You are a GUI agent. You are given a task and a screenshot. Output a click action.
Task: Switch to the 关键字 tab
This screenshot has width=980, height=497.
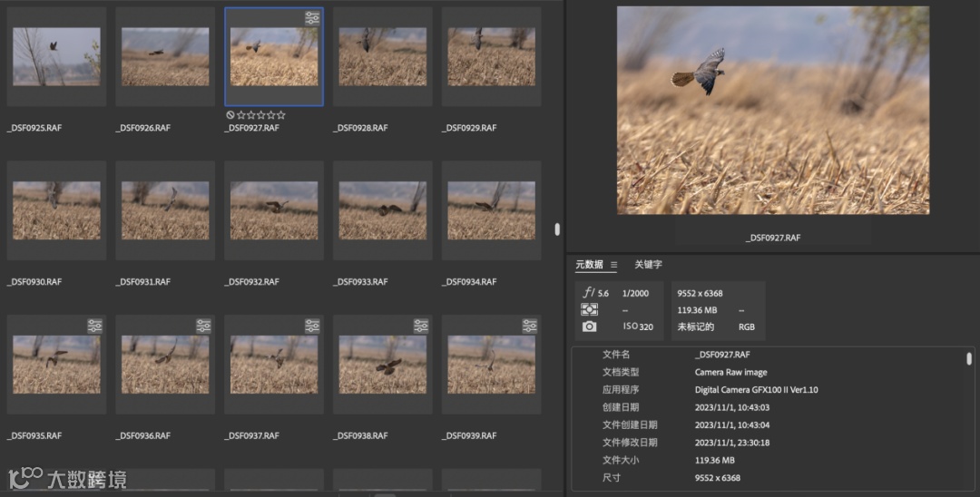coord(648,264)
